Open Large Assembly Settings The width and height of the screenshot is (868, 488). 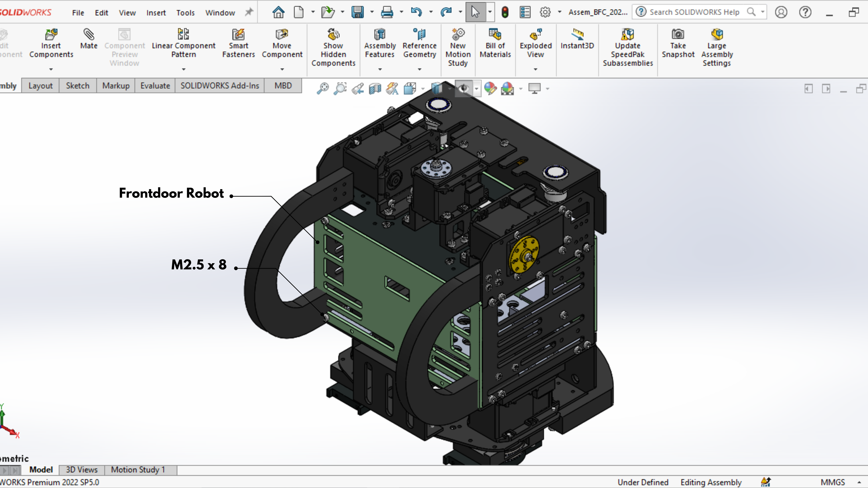tap(717, 48)
